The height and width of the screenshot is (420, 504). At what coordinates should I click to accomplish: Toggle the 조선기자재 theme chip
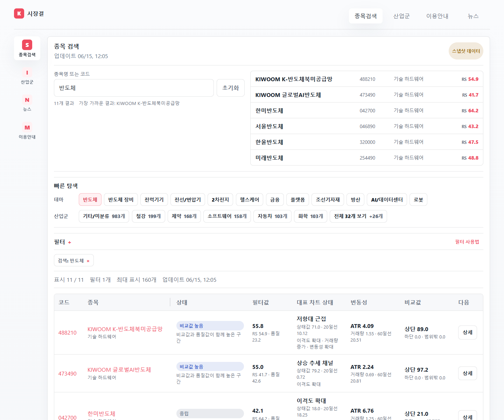[328, 199]
